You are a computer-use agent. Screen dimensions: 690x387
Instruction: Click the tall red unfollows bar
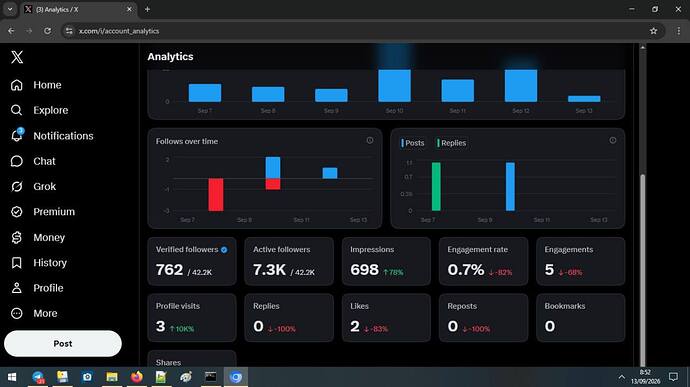point(216,195)
